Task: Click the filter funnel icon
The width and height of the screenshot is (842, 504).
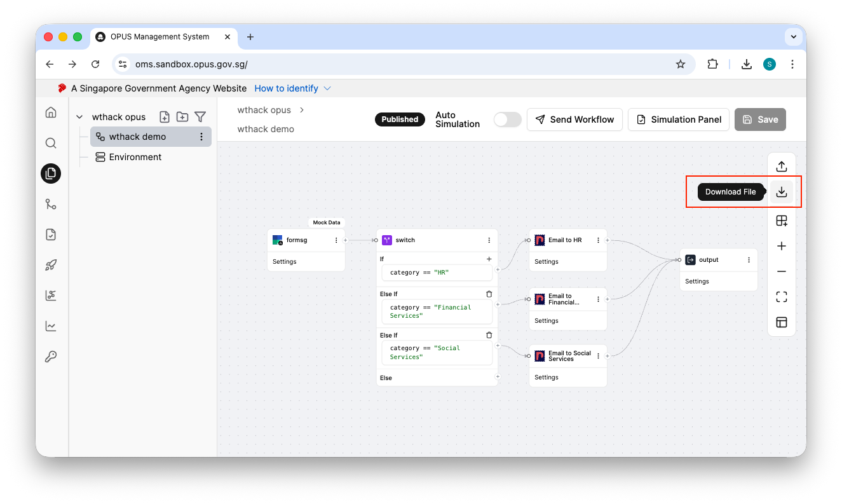Action: (x=200, y=116)
